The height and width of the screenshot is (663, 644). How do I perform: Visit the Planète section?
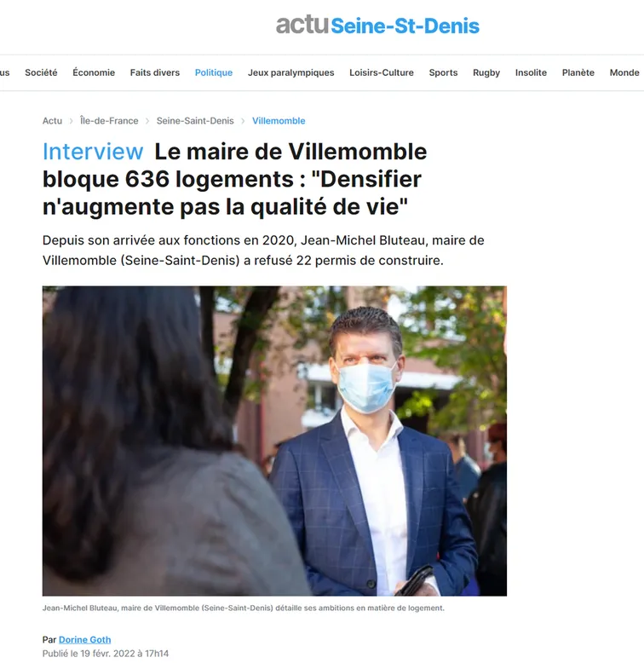click(578, 72)
